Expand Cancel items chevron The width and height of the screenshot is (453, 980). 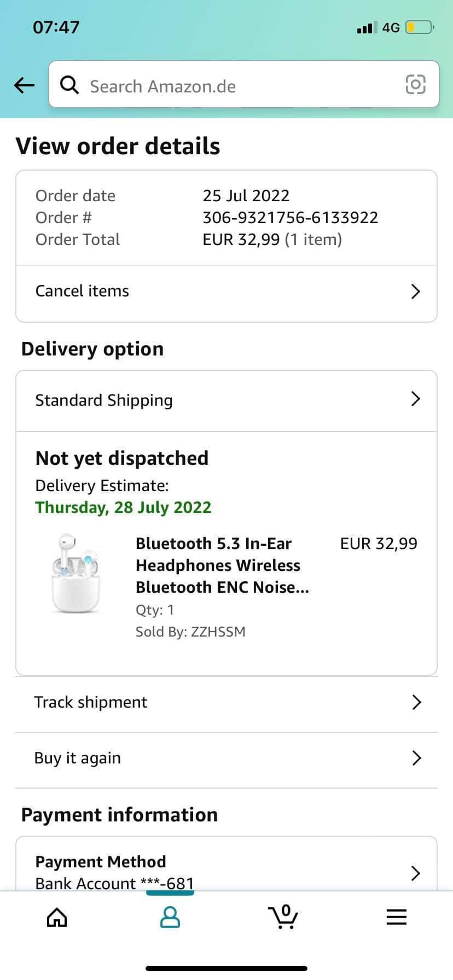(415, 291)
